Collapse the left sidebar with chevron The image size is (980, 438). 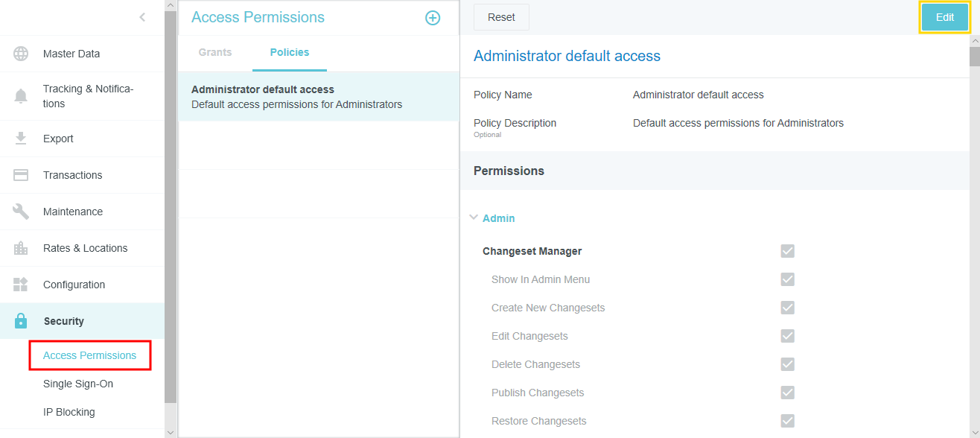click(x=142, y=17)
